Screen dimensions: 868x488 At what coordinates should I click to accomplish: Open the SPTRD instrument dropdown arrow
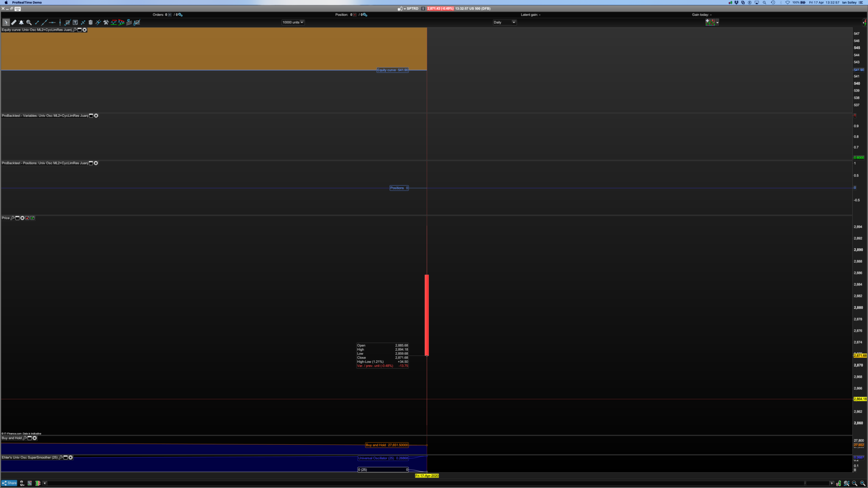coord(405,8)
